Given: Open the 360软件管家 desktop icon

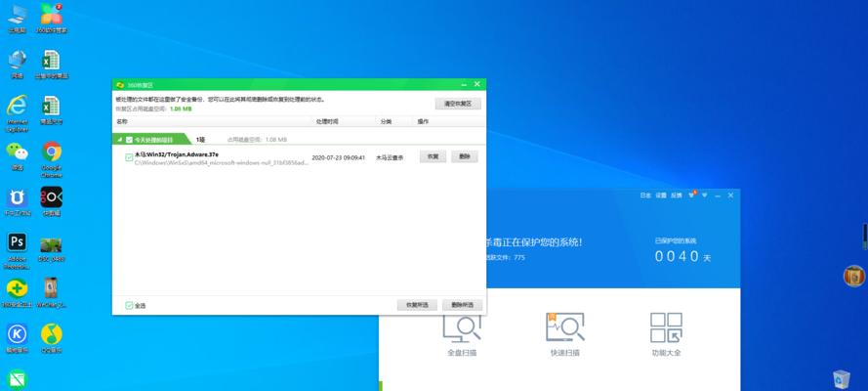Looking at the screenshot, I should pyautogui.click(x=52, y=19).
